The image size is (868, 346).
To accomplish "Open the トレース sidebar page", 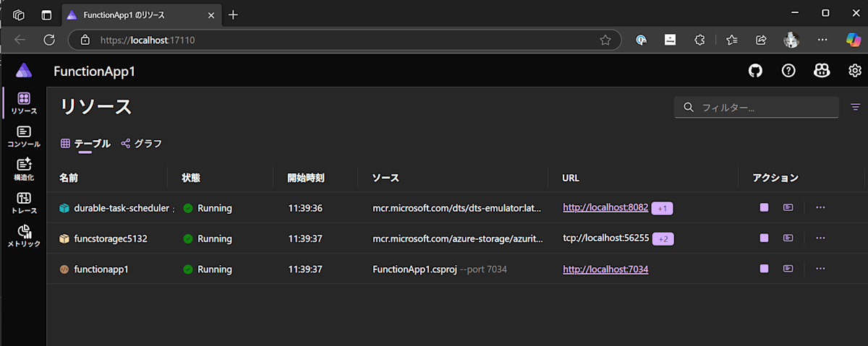I will point(24,203).
